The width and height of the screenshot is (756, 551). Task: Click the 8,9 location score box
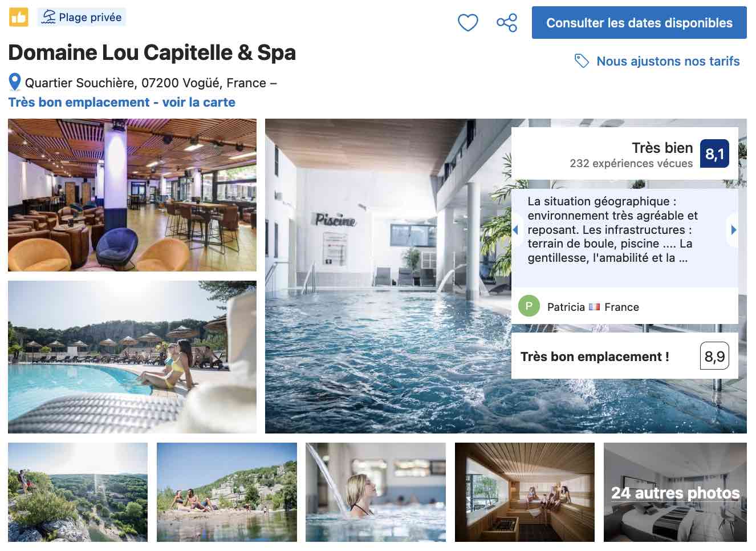click(x=714, y=356)
